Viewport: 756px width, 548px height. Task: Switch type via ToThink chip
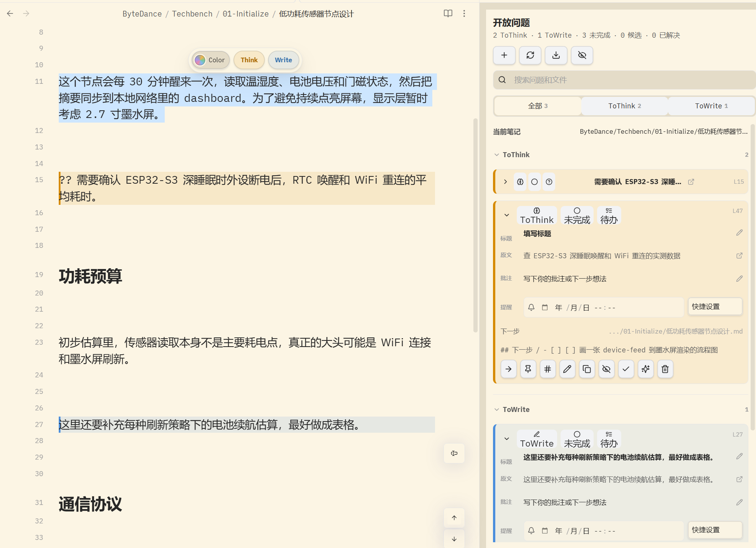click(x=537, y=216)
